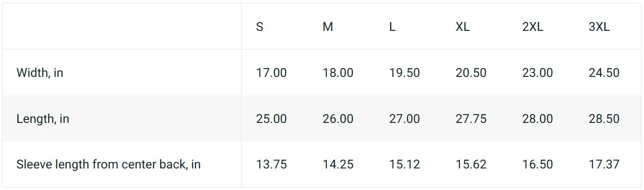
Task: Select the S size column header
Action: (260, 27)
